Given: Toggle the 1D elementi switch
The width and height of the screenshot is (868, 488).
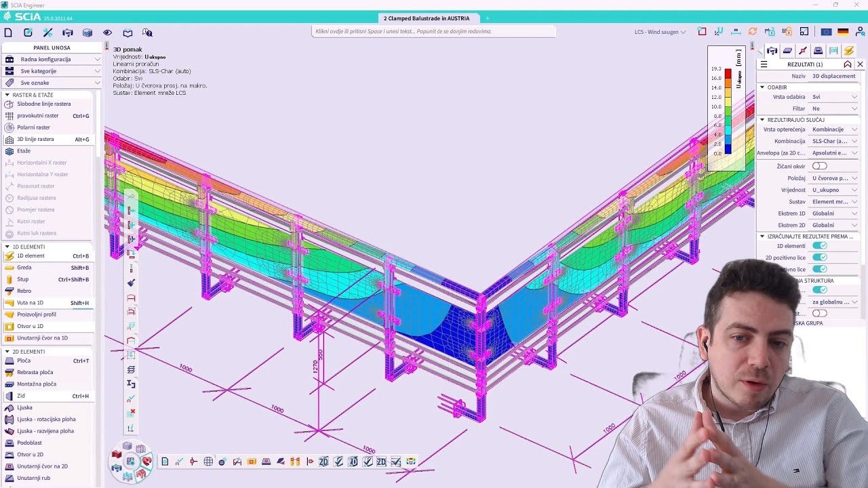Looking at the screenshot, I should coord(820,246).
